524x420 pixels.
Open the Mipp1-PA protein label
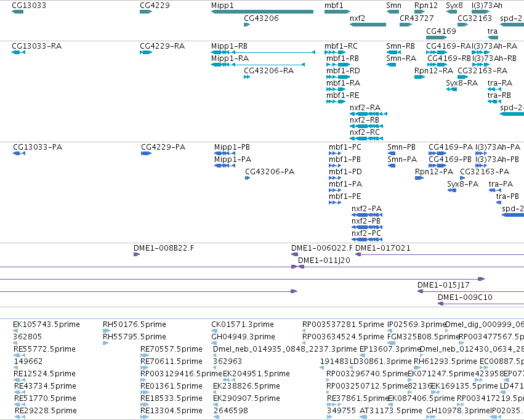[x=233, y=160]
